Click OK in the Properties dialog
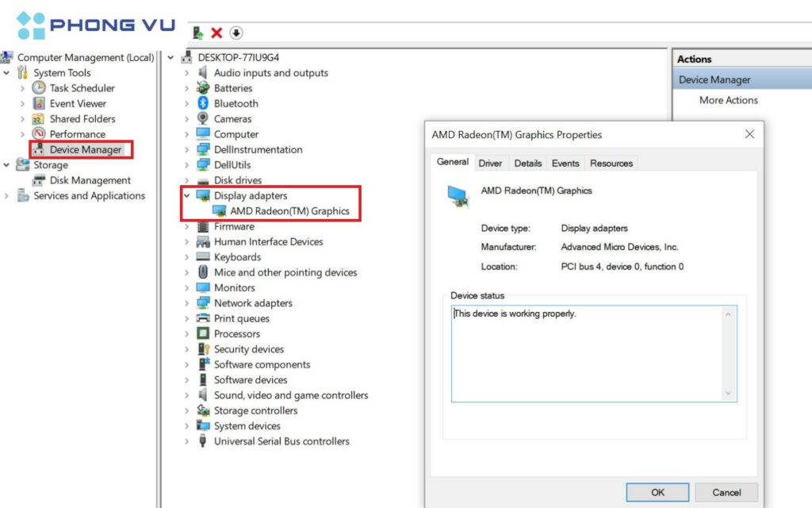Screen dimensions: 812x508 [657, 492]
